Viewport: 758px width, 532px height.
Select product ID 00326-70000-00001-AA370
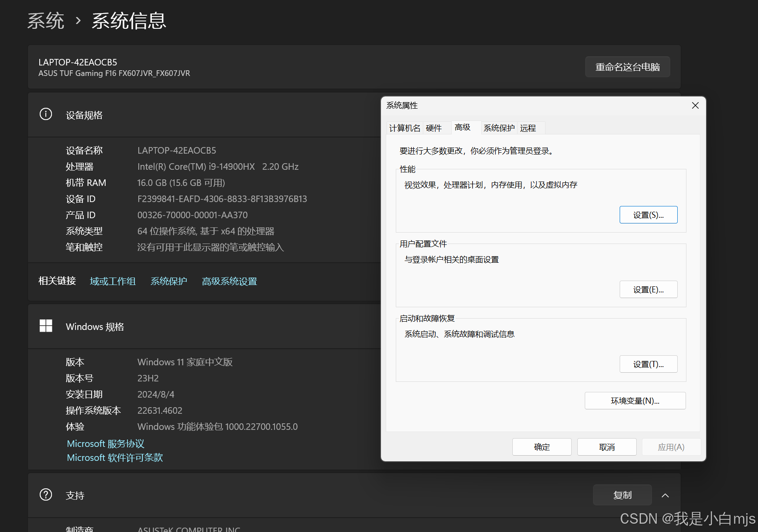[192, 215]
